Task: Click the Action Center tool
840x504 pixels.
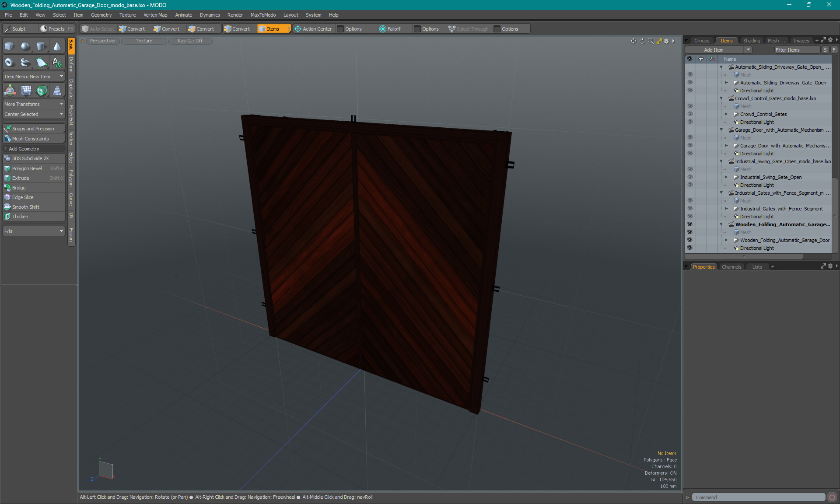Action: (313, 29)
